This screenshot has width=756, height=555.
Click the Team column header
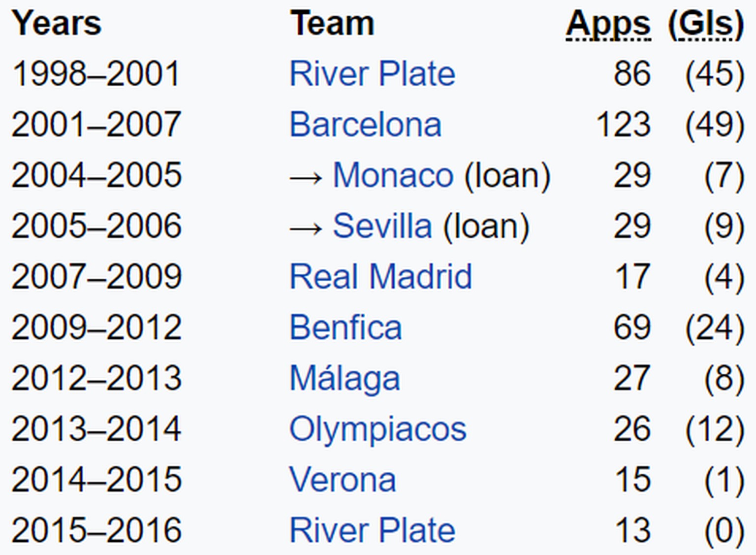pos(332,24)
